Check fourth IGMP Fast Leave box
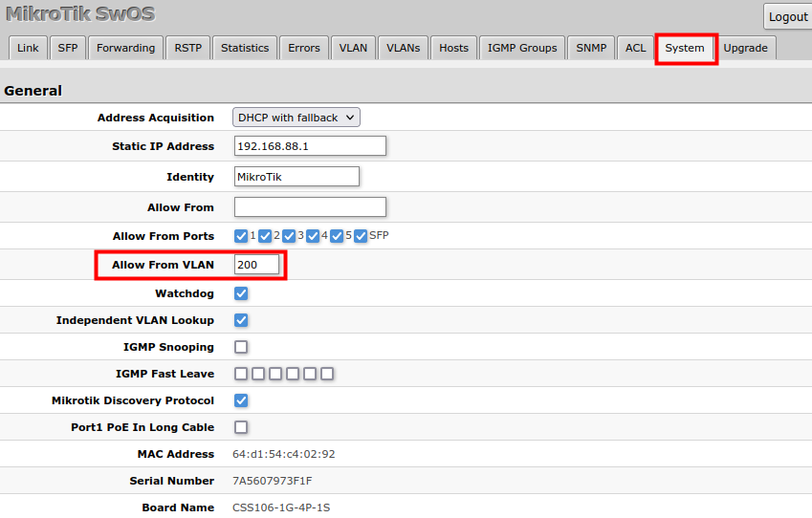The height and width of the screenshot is (518, 812). (293, 374)
